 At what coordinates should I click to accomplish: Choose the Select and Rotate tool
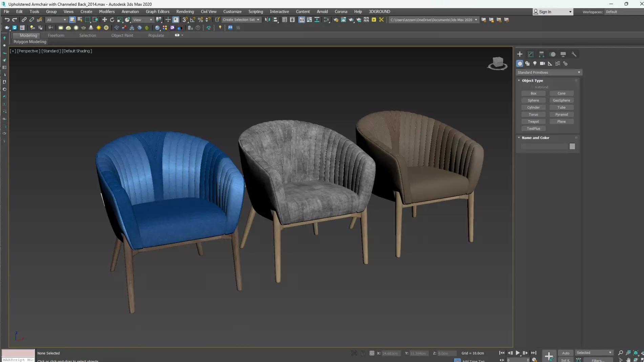[112, 20]
